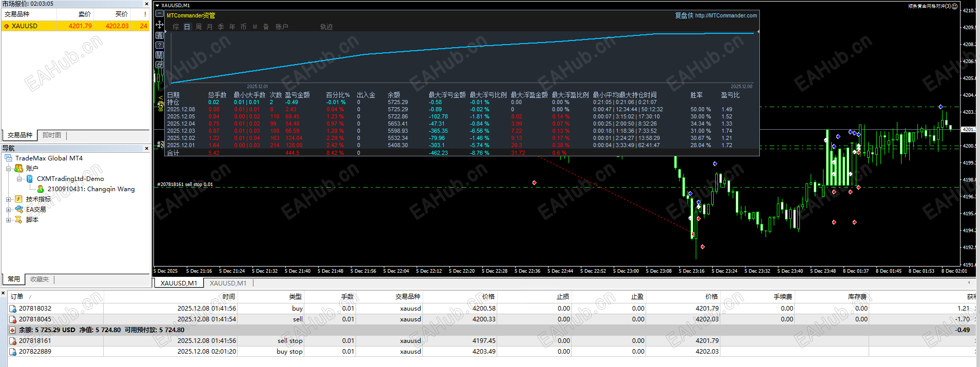Screen dimensions: 980x367
Task: Click the 禁 disable icon in sidebar
Action: (x=160, y=54)
